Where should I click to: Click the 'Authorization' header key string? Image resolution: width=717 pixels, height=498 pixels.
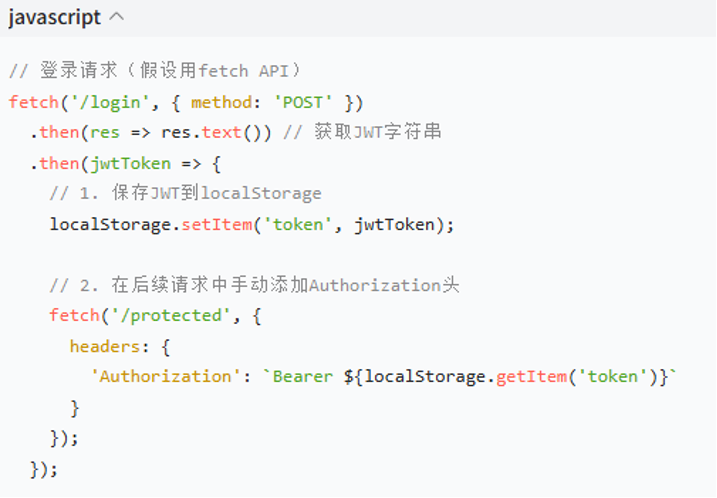tap(166, 376)
